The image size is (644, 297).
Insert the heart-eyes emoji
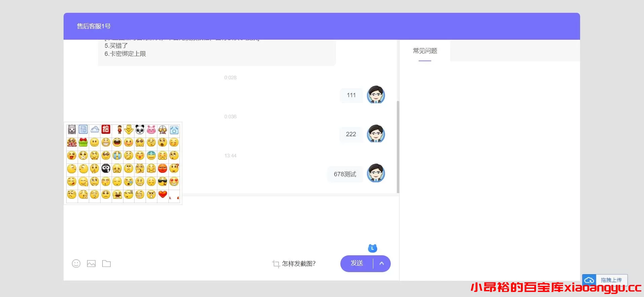point(174,182)
